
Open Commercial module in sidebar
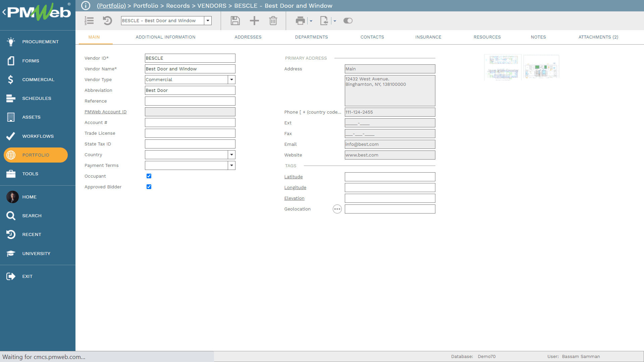point(38,79)
